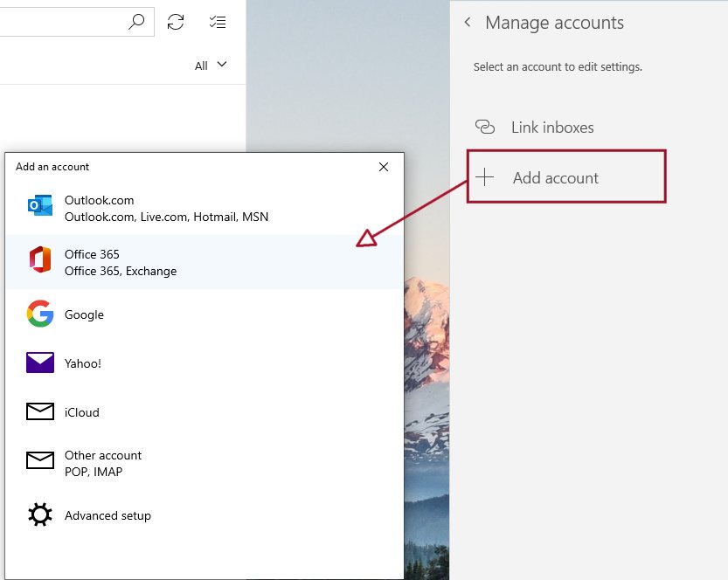Image resolution: width=728 pixels, height=580 pixels.
Task: Open Advanced setup
Action: coord(205,515)
